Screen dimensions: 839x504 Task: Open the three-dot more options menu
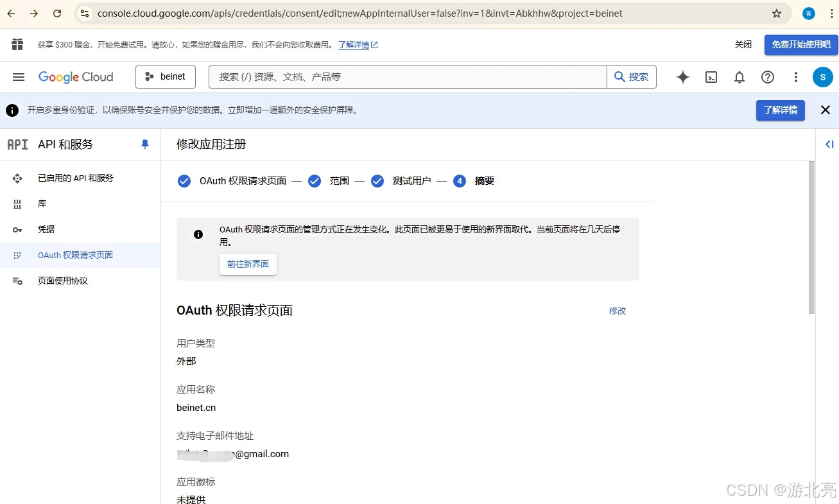click(796, 77)
